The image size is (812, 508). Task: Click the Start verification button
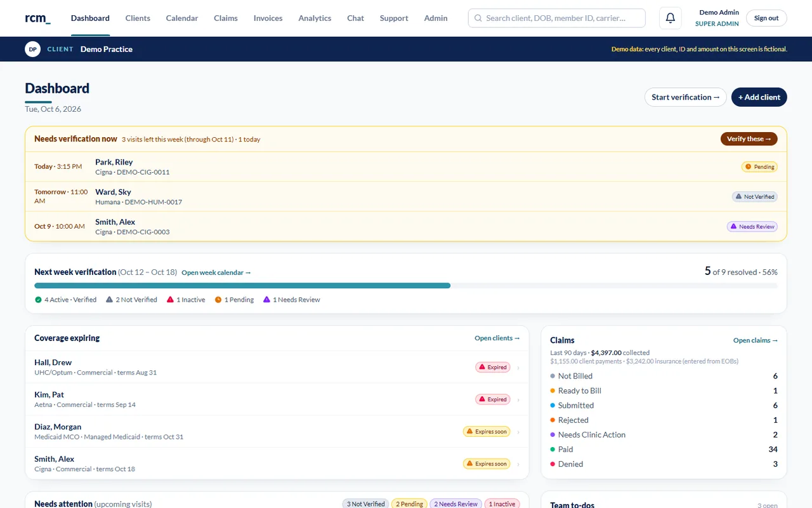686,97
